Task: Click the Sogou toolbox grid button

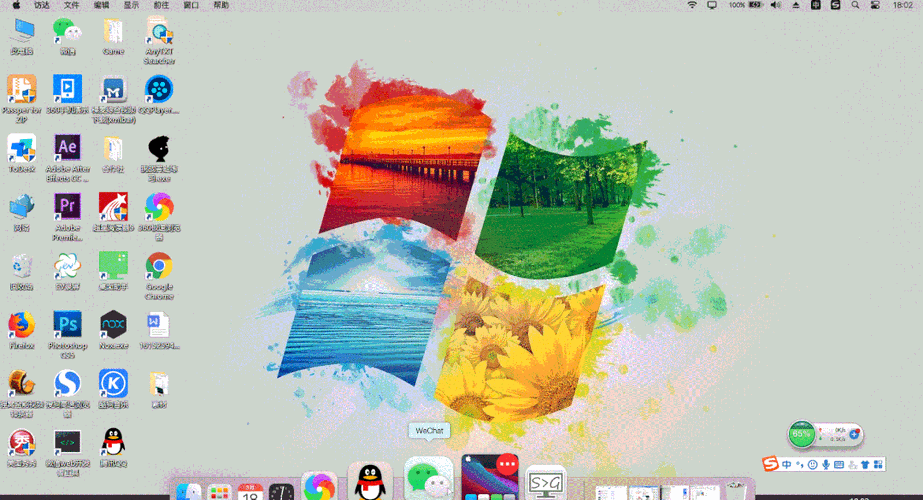Action: tap(878, 465)
